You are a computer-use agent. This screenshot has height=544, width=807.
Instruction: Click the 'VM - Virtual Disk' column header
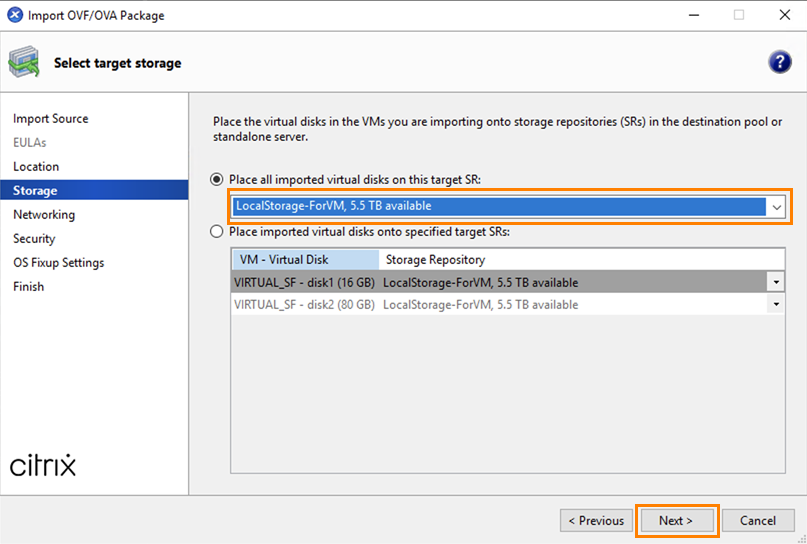click(283, 259)
